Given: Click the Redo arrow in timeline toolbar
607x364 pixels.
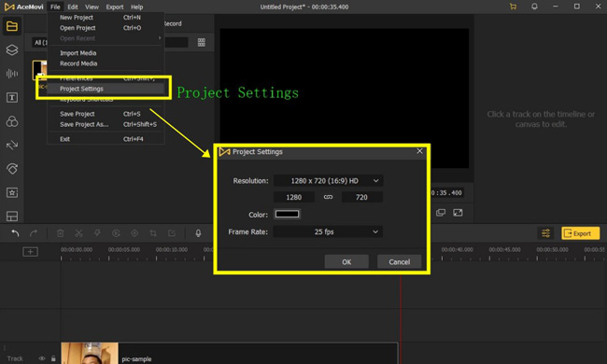Looking at the screenshot, I should point(34,233).
